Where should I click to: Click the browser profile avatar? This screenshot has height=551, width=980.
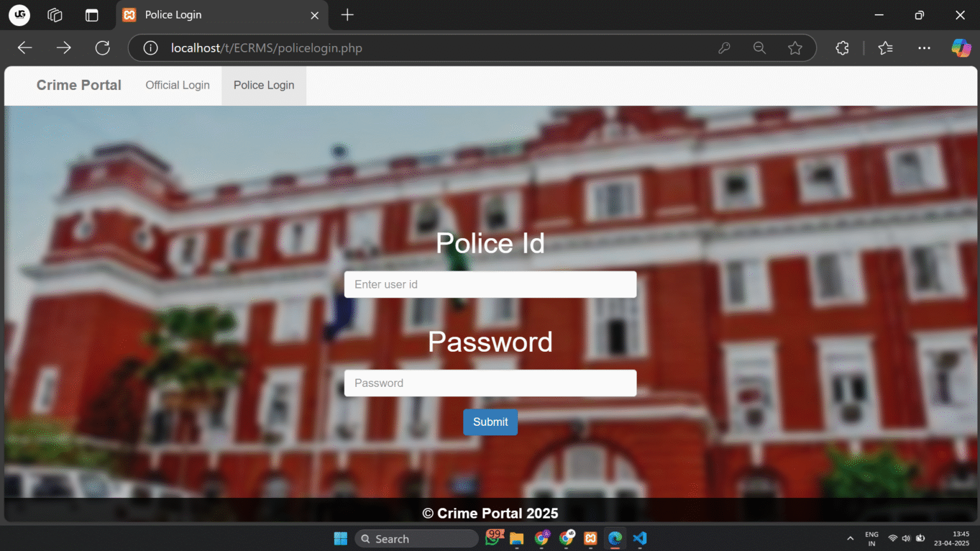19,15
